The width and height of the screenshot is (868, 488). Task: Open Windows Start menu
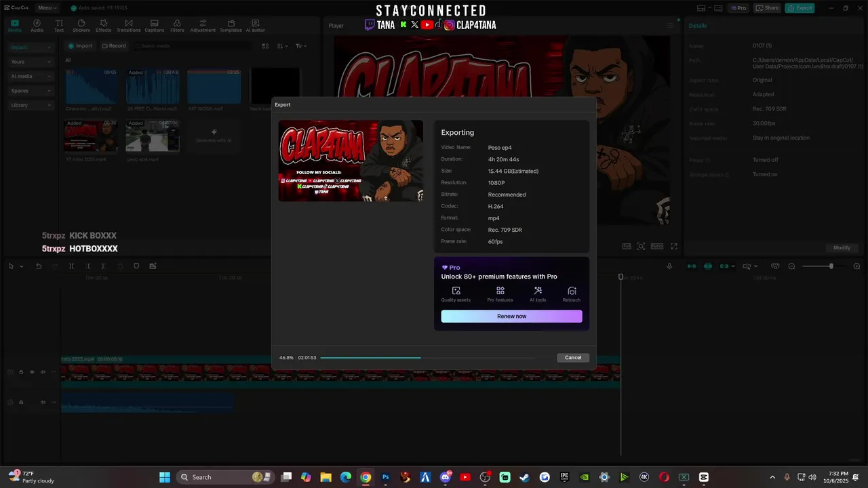[x=165, y=477]
